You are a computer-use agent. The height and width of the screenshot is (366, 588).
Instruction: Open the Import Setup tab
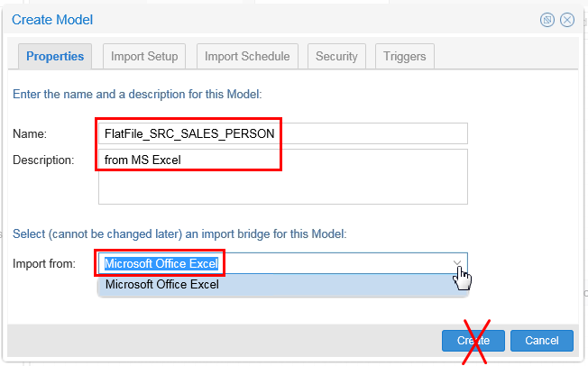144,56
